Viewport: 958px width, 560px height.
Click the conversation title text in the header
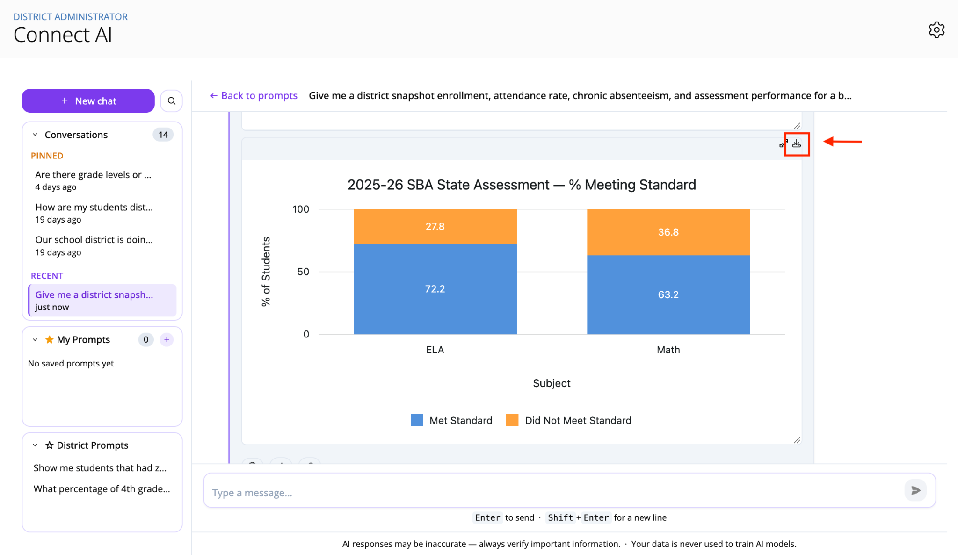pos(580,96)
